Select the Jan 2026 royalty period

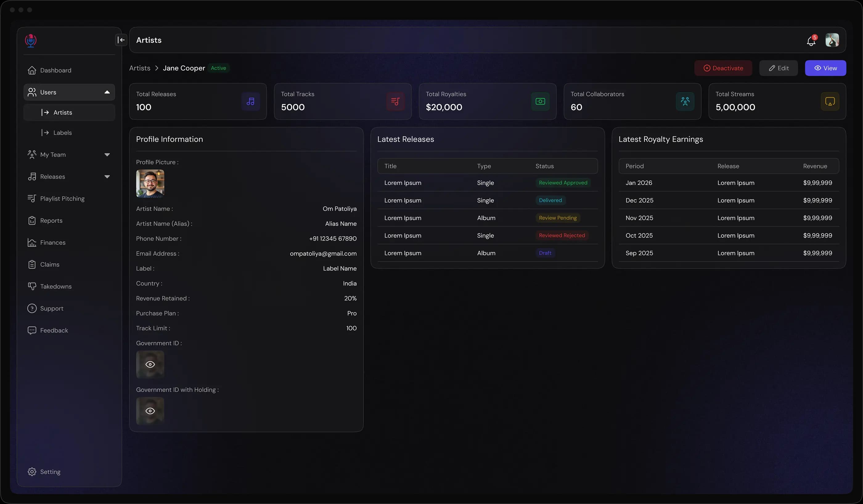coord(639,183)
